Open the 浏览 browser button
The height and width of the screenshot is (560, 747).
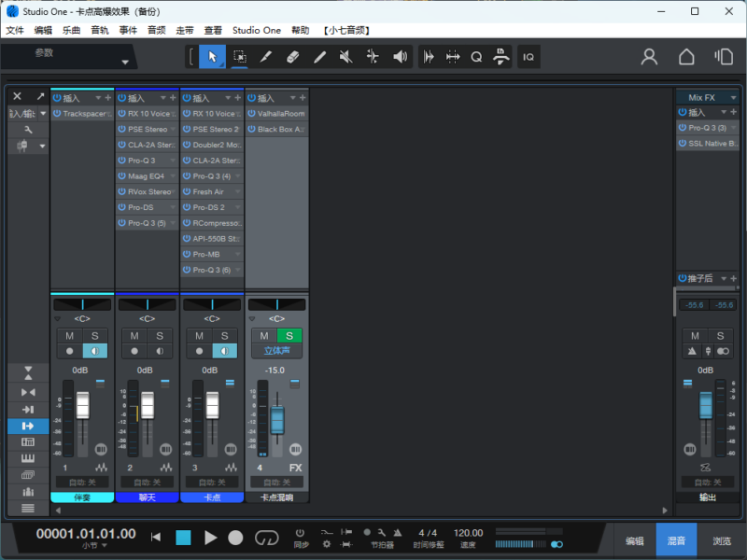tap(721, 540)
